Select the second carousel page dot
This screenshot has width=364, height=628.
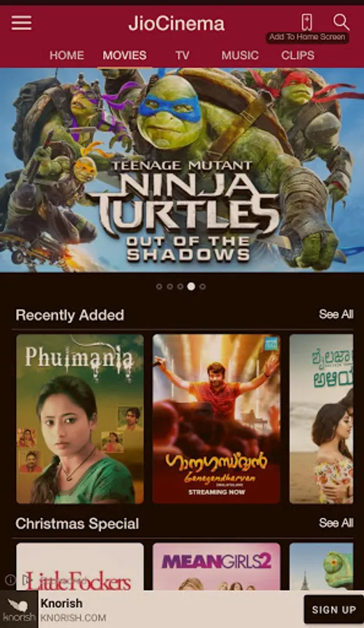[x=169, y=286]
